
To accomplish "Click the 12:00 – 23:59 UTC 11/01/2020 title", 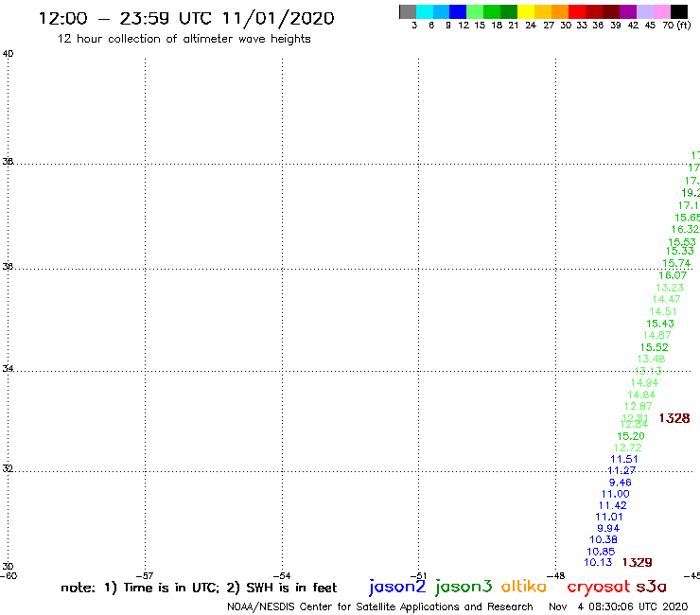I will 186,18.
